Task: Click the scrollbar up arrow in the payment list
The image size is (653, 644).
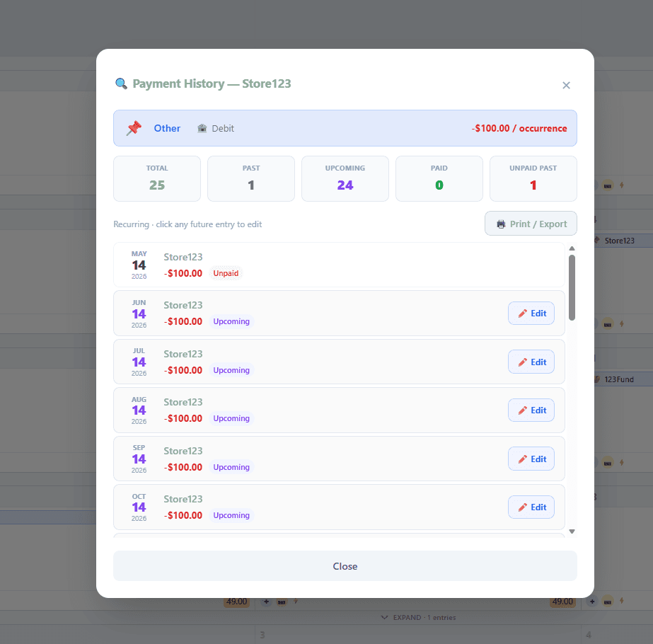Action: pyautogui.click(x=572, y=248)
